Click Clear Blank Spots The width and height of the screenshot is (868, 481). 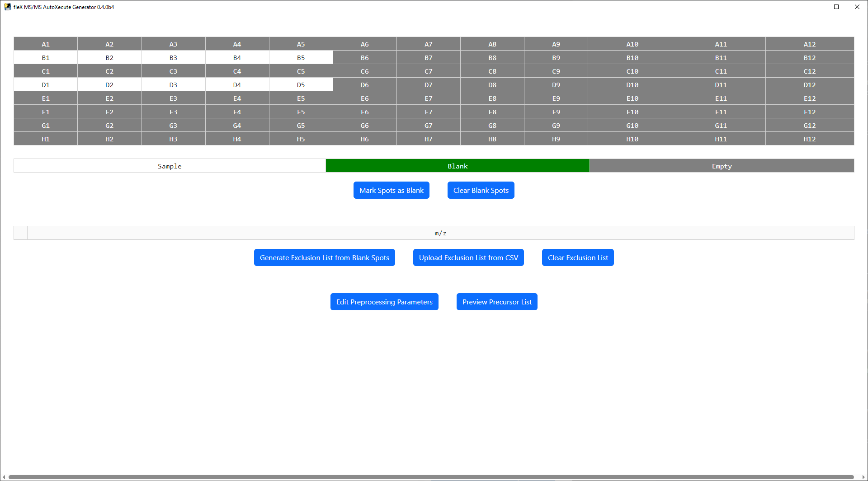pyautogui.click(x=481, y=190)
